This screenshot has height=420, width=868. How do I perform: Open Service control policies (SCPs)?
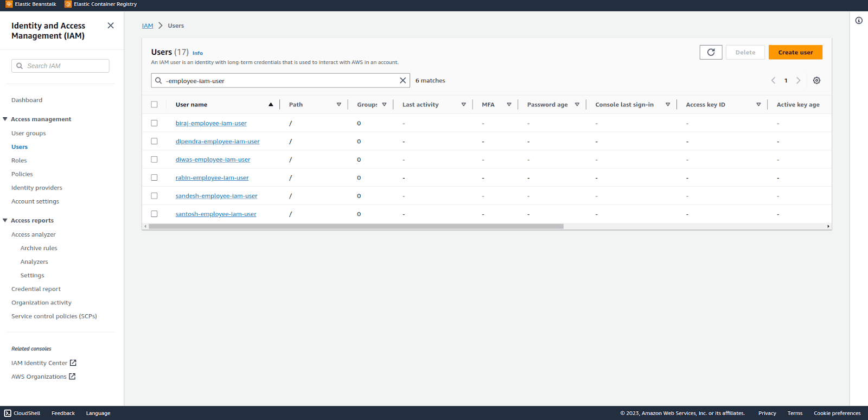[54, 316]
